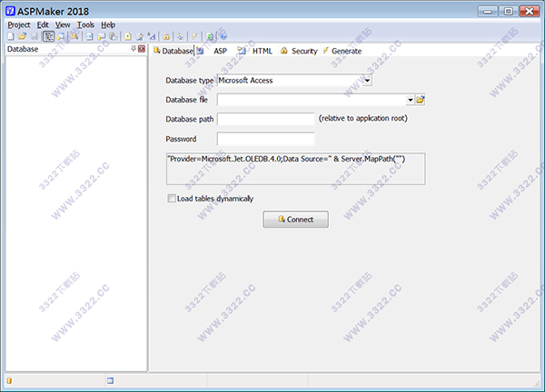Click the database icon in status bar

(x=9, y=380)
